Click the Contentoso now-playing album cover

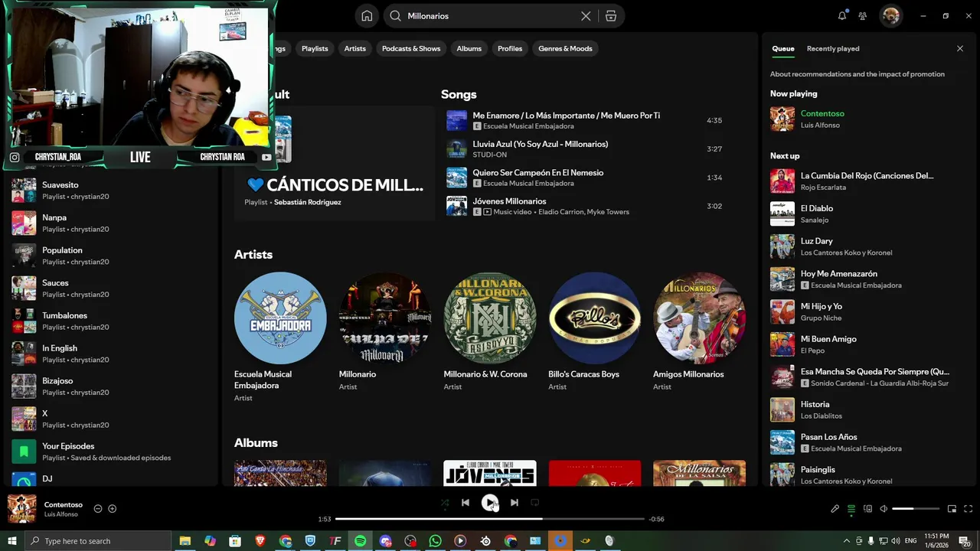pos(21,509)
